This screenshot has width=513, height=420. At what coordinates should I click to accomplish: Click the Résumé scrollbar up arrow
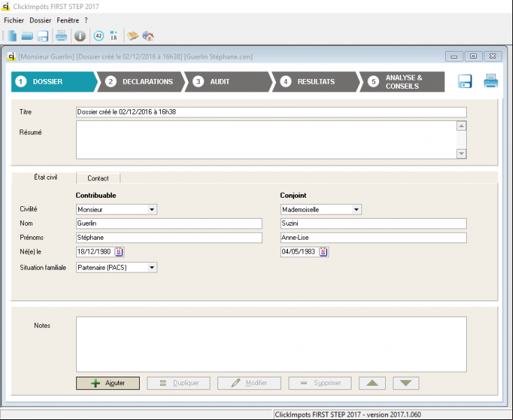click(x=461, y=126)
